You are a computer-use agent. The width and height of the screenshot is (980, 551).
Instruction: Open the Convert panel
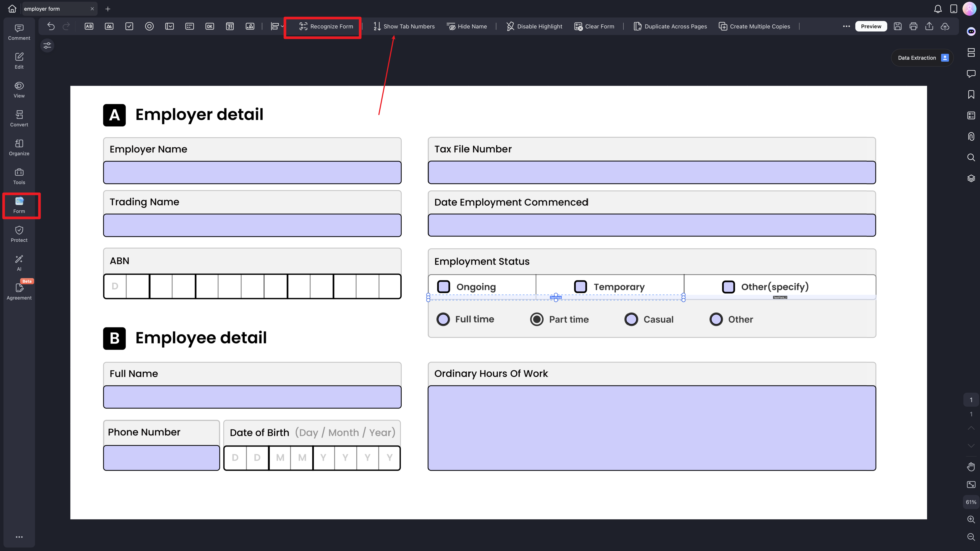(x=19, y=119)
